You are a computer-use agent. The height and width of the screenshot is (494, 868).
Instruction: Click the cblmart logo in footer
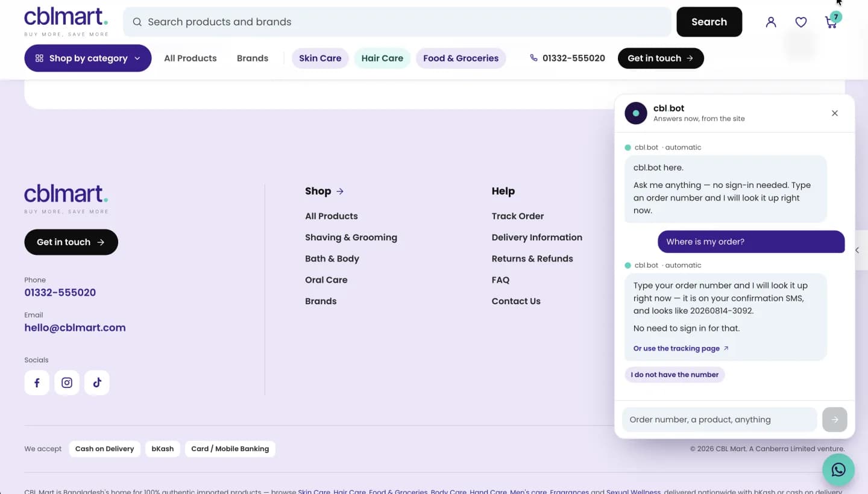tap(66, 198)
